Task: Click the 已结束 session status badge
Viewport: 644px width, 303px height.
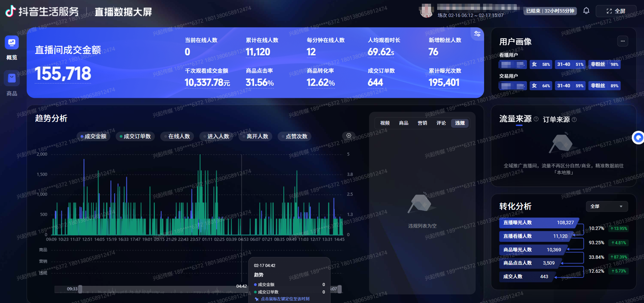Action: (550, 11)
